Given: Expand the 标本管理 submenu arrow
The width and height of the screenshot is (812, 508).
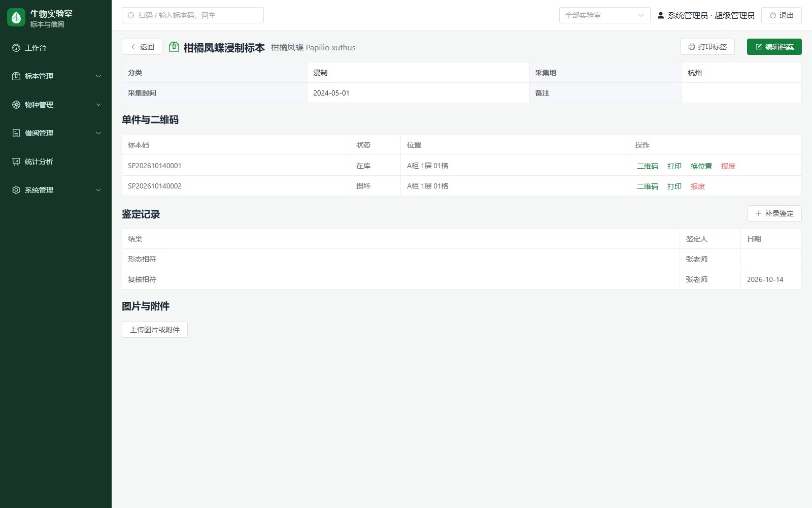Looking at the screenshot, I should [x=98, y=76].
